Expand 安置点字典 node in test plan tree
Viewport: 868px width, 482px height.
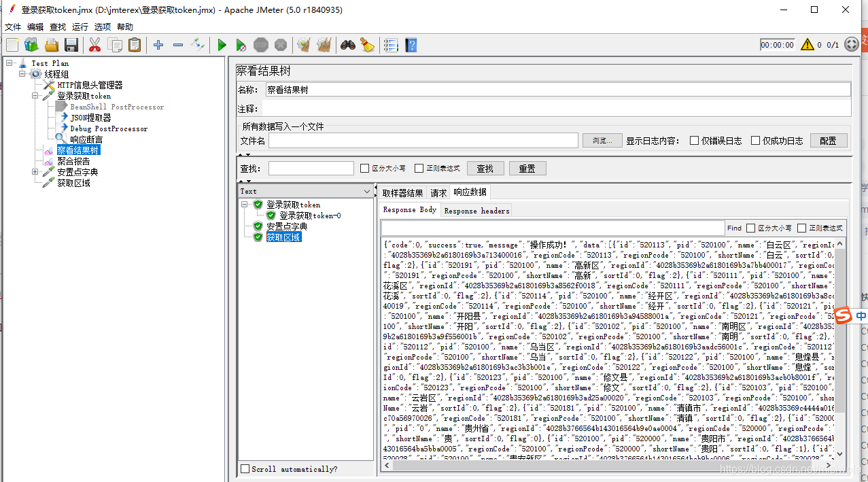35,172
